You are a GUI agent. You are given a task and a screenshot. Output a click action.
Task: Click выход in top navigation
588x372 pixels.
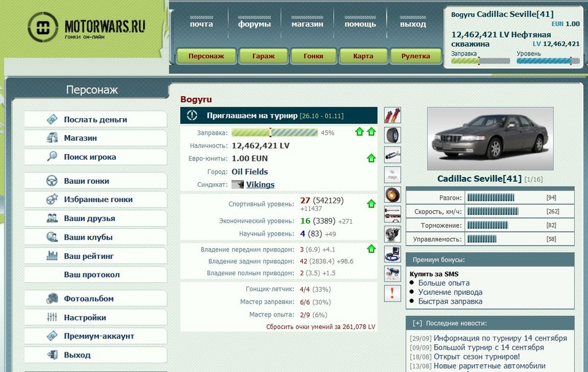(413, 24)
